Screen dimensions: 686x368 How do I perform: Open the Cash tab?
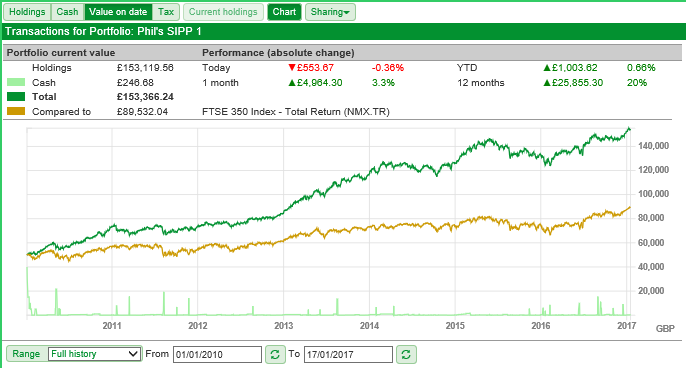[x=67, y=12]
